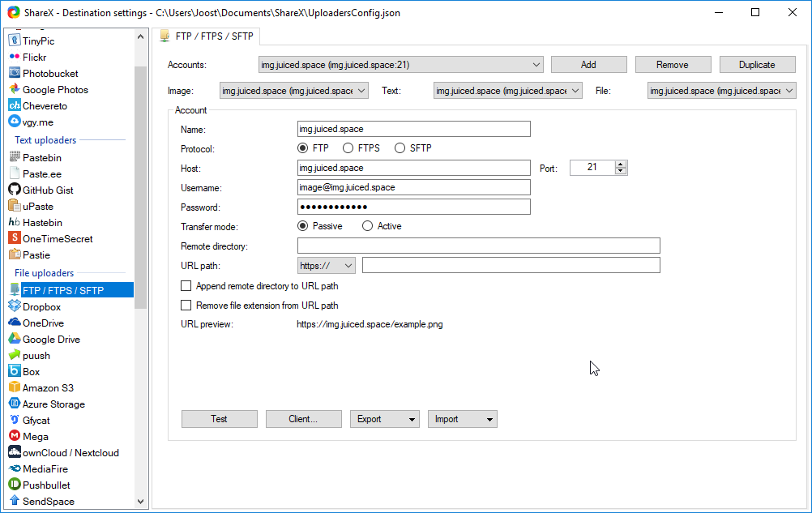Click the Test button
This screenshot has height=513, width=812.
(x=219, y=419)
